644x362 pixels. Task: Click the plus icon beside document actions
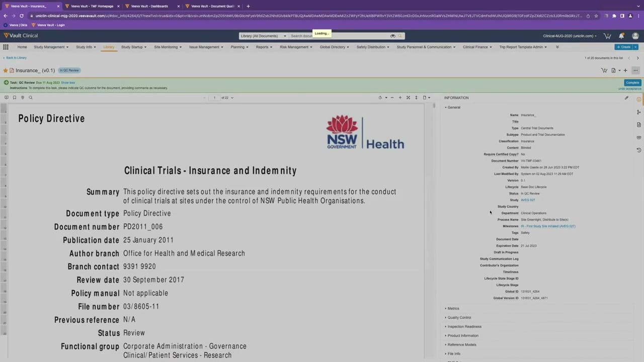pos(625,70)
